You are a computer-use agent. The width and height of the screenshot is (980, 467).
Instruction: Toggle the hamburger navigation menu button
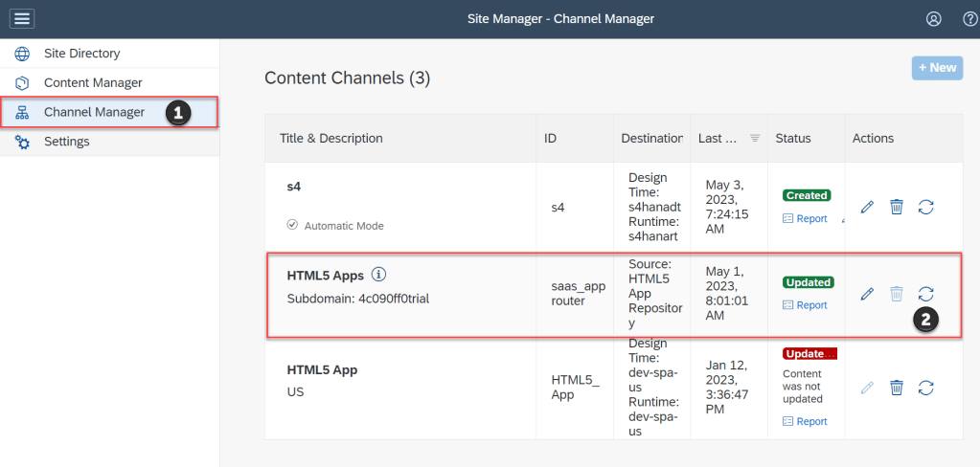pyautogui.click(x=22, y=18)
